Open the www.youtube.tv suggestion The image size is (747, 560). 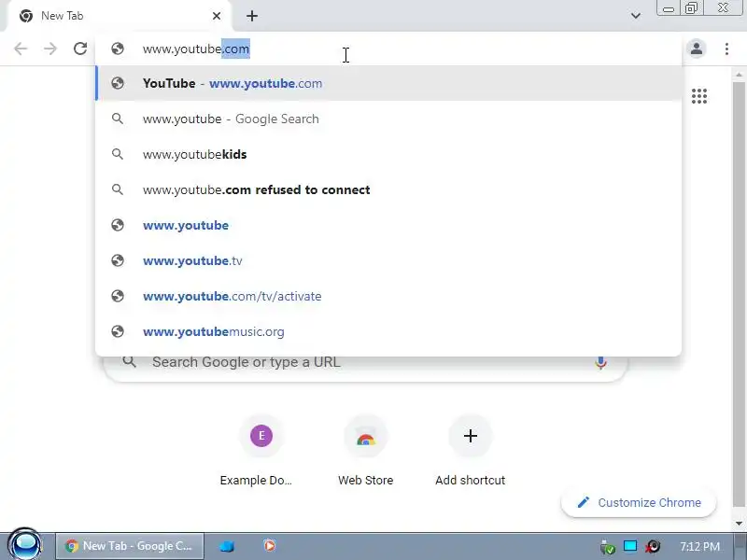[x=388, y=260]
